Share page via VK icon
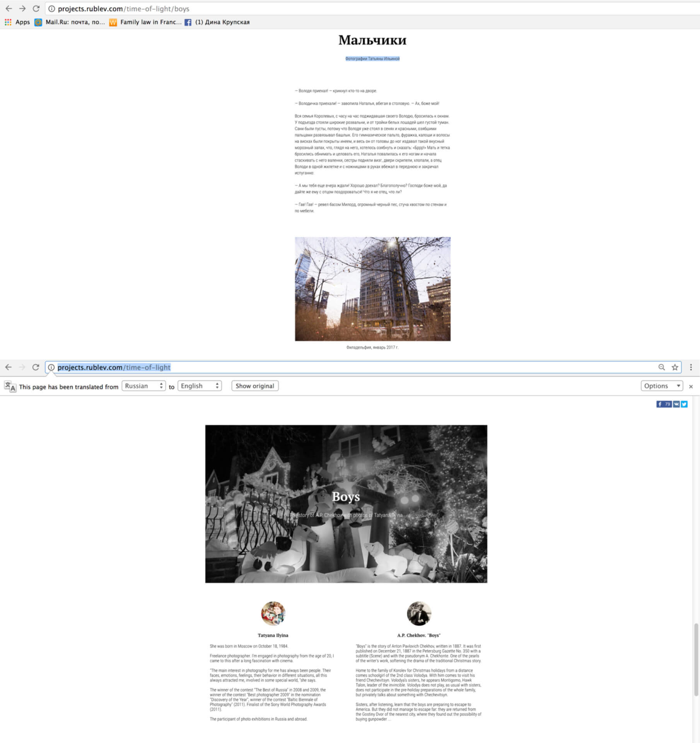 (x=676, y=404)
